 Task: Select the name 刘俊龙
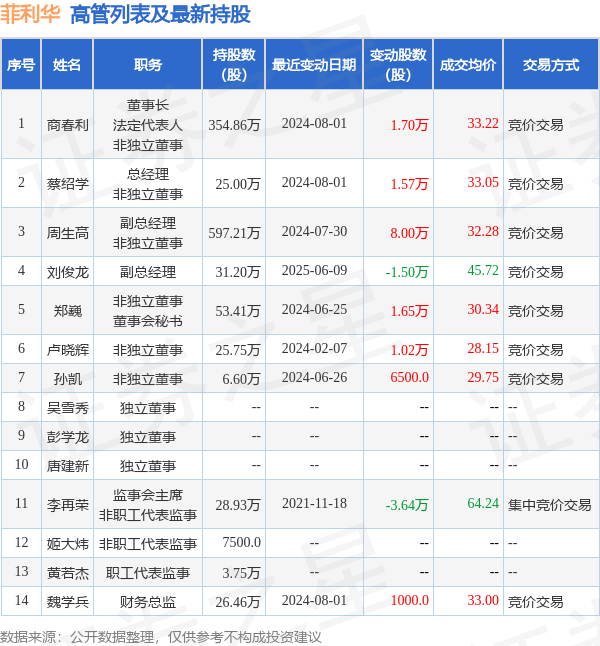[68, 272]
